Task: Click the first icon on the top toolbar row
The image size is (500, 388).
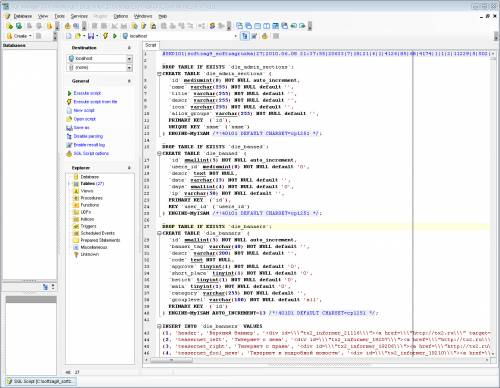Action: point(9,26)
